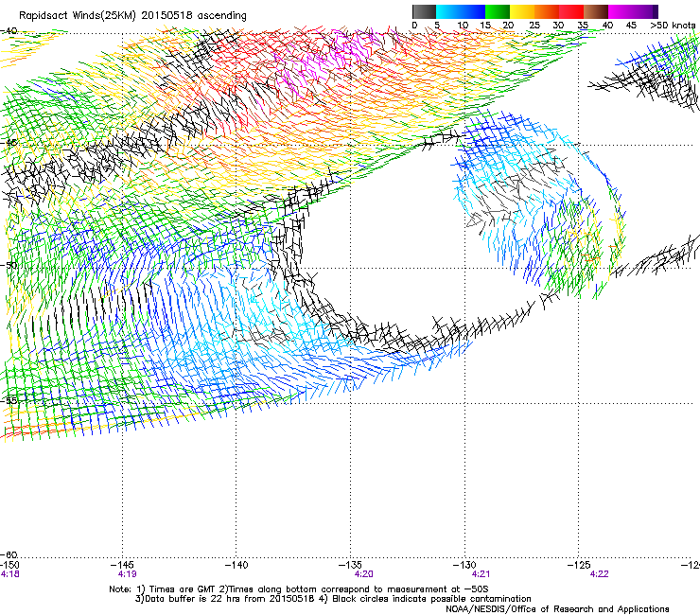Click the '35' tick label in legend
This screenshot has width=700, height=615.
coord(583,25)
